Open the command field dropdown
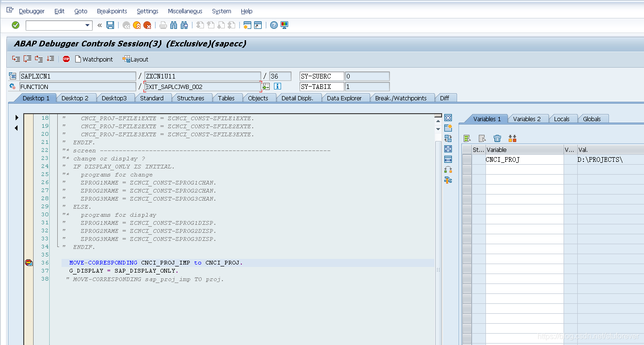The height and width of the screenshot is (345, 644). tap(88, 26)
